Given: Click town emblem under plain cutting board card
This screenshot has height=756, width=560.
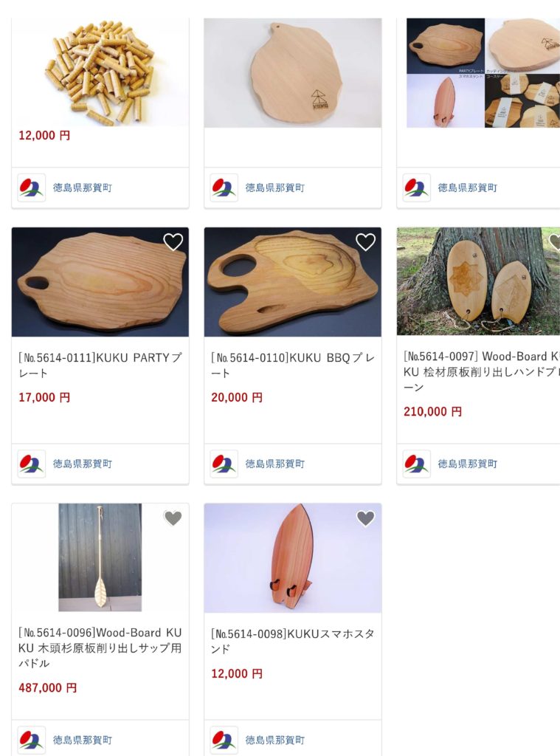Looking at the screenshot, I should 224,188.
